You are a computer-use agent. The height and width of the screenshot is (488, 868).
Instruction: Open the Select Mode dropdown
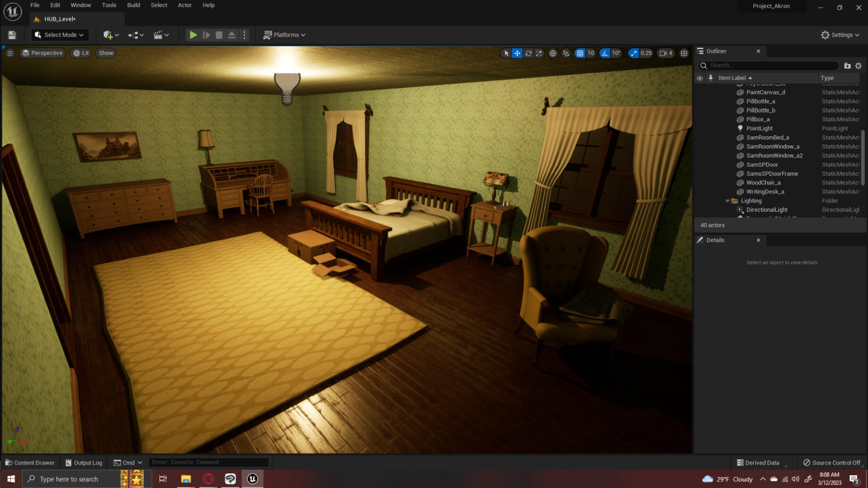point(59,35)
